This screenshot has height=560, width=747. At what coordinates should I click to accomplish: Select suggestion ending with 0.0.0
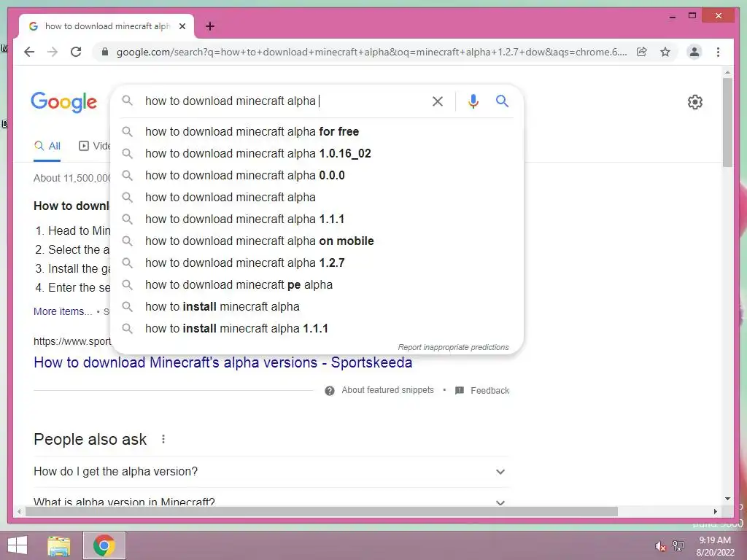tap(317, 175)
